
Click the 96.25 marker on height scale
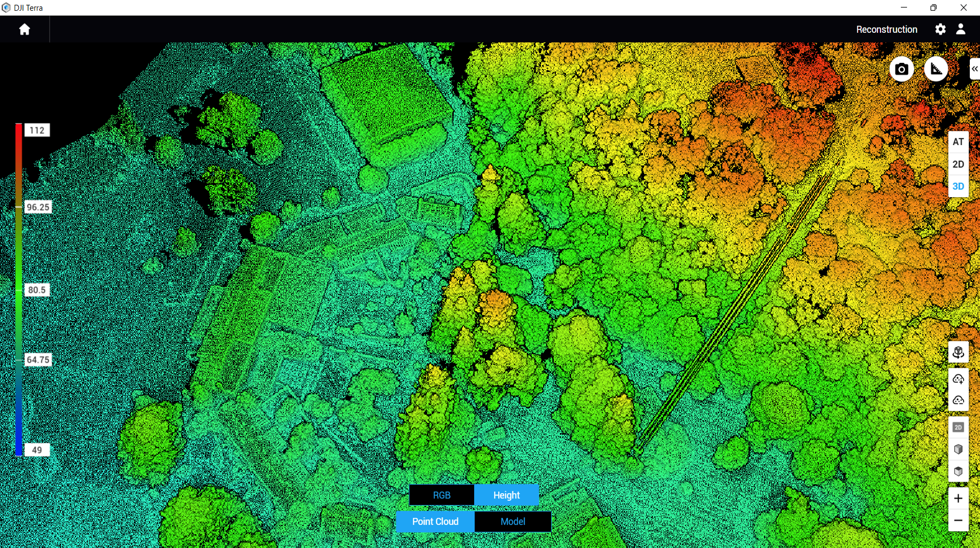point(38,207)
